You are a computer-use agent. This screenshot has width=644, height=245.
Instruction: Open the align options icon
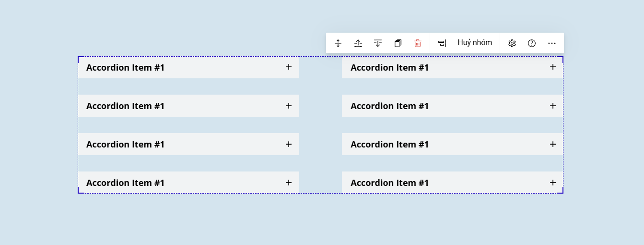click(442, 43)
